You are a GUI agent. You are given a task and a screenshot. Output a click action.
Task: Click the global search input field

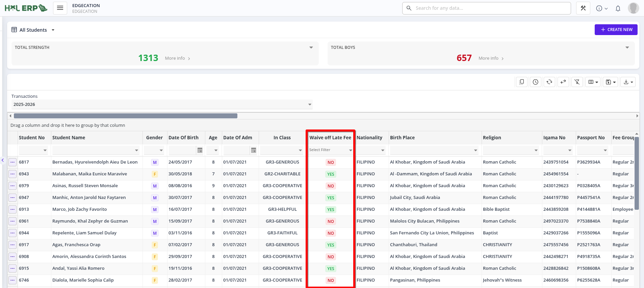point(486,8)
